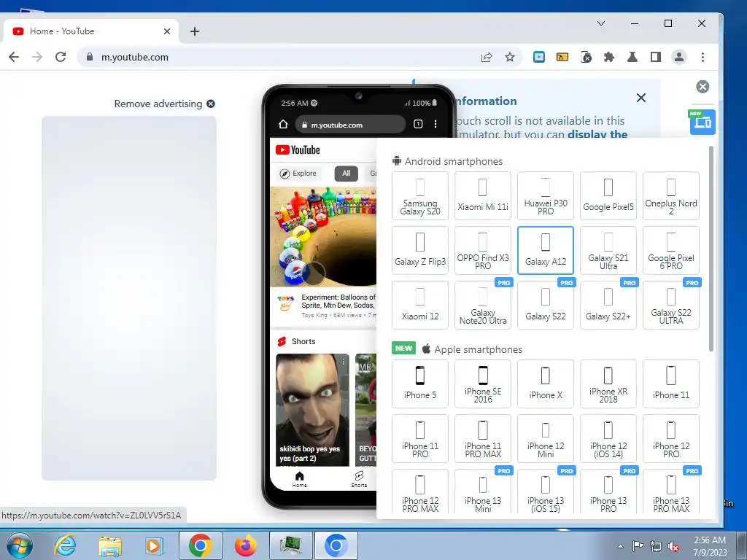Click the blue devices selector icon
The height and width of the screenshot is (560, 747).
tap(703, 122)
